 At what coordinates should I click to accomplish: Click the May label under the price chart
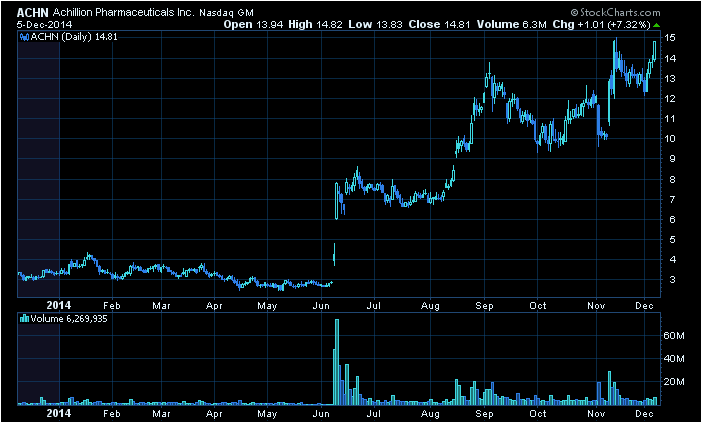pos(267,306)
